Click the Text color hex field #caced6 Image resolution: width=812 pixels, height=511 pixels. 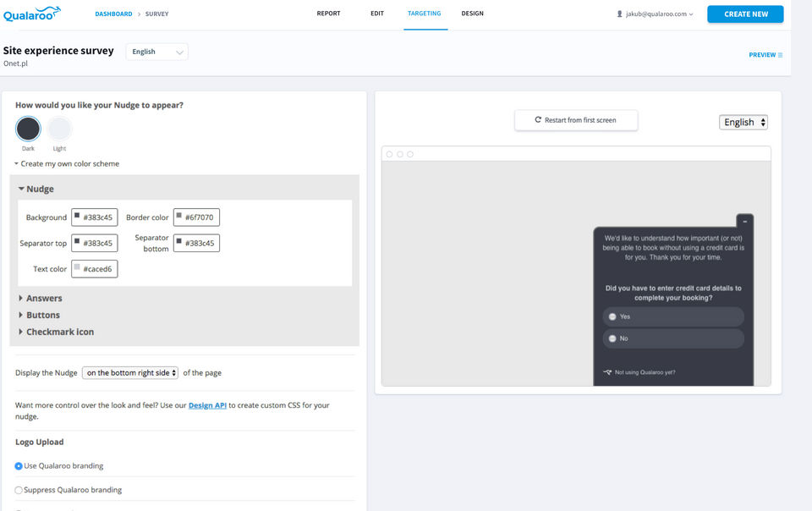coord(94,269)
